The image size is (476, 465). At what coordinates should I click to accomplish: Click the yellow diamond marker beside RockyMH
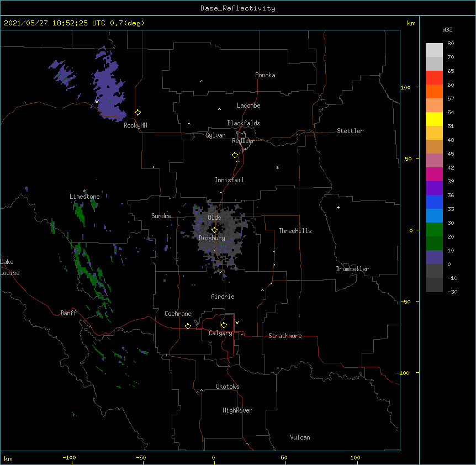tap(137, 113)
